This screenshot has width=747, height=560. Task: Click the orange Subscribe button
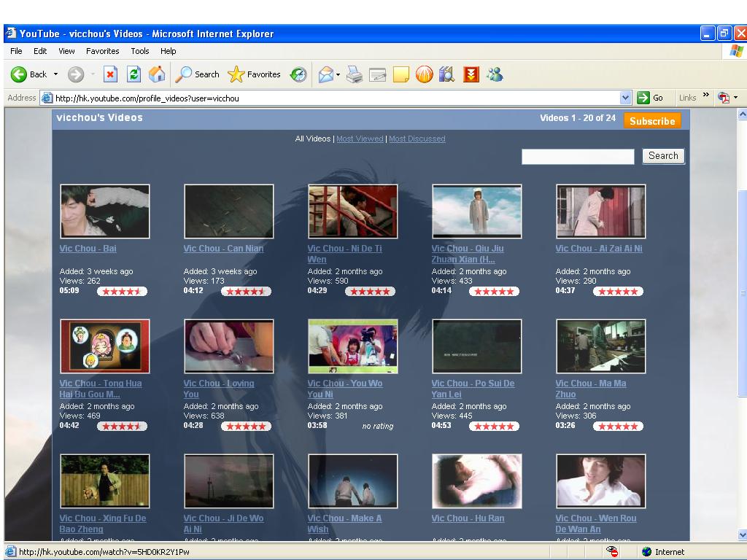[652, 121]
